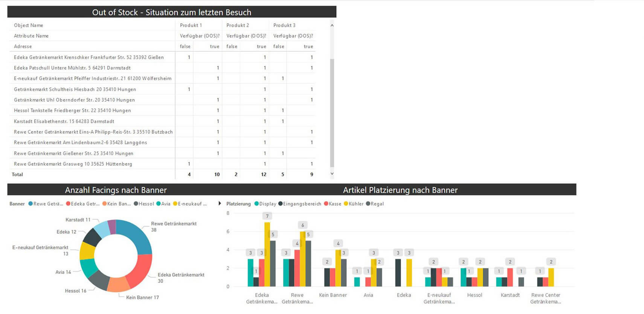Select the Avia entry in the Banner legend
644x314 pixels.
pyautogui.click(x=163, y=204)
